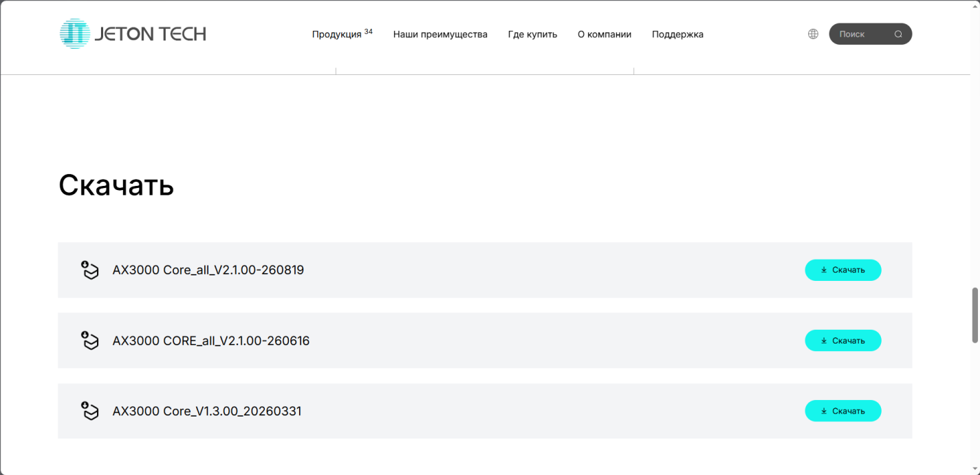Open the Поддержка menu
Viewport: 980px width, 475px height.
point(677,34)
